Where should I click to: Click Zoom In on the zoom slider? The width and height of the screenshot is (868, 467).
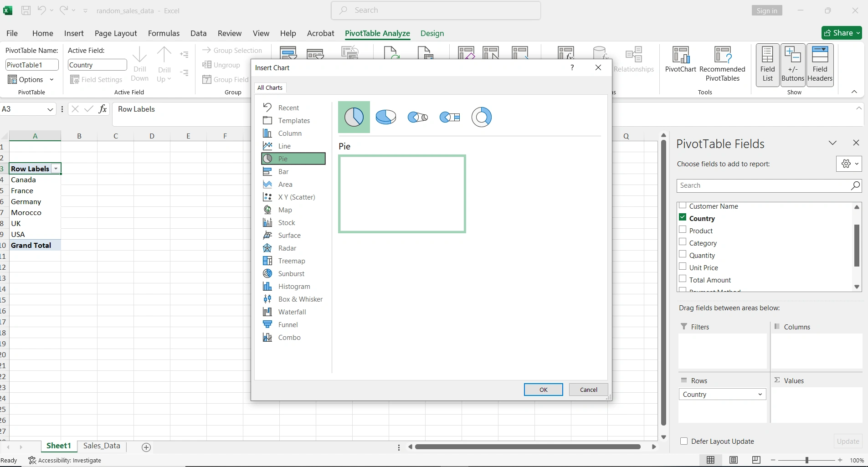[x=840, y=460]
